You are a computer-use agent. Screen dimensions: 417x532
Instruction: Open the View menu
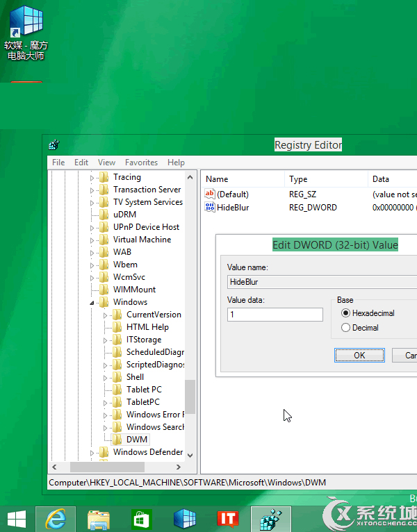(x=106, y=163)
